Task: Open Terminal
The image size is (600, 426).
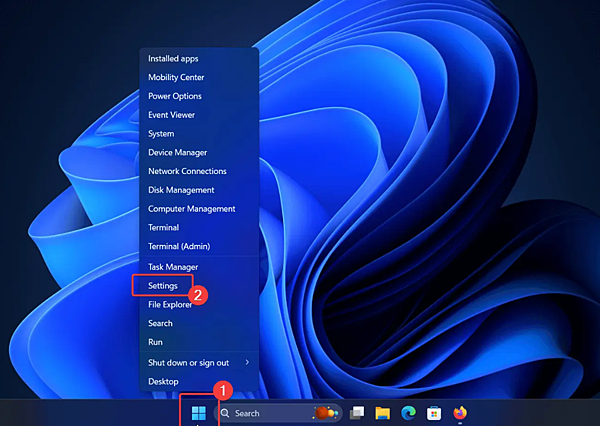Action: [199, 227]
